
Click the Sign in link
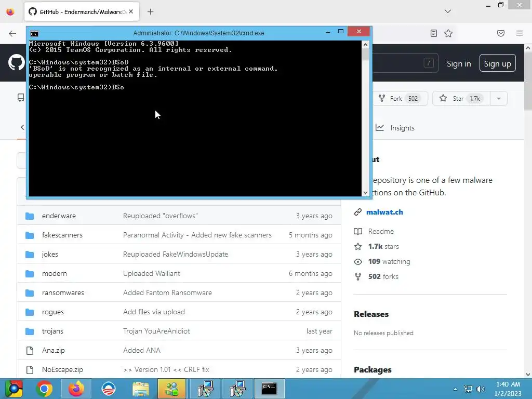(x=459, y=64)
